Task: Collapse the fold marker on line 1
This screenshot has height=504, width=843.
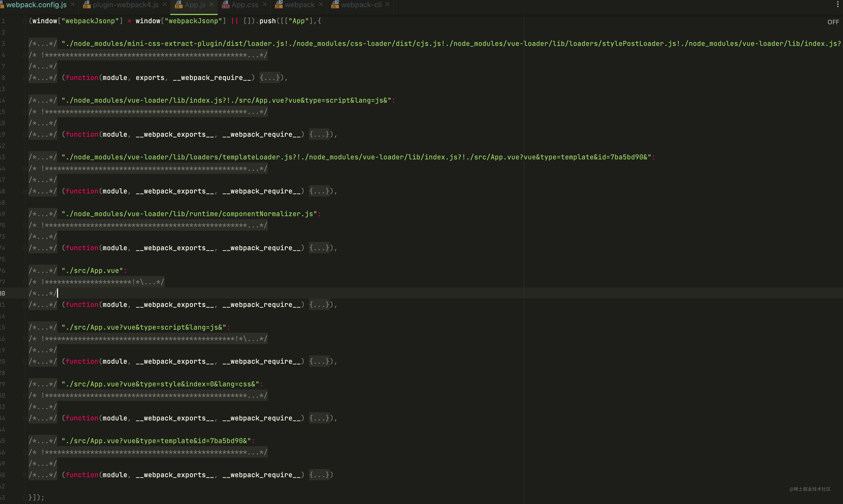Action: tap(25, 21)
